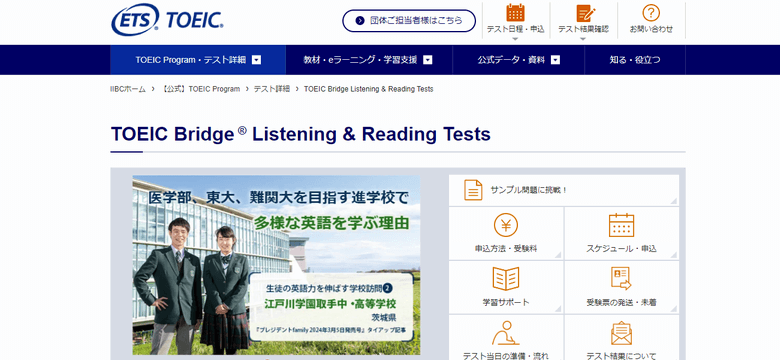Expand arrow below テスト日程・申込
Viewport: 780px width, 360px height.
[x=515, y=39]
